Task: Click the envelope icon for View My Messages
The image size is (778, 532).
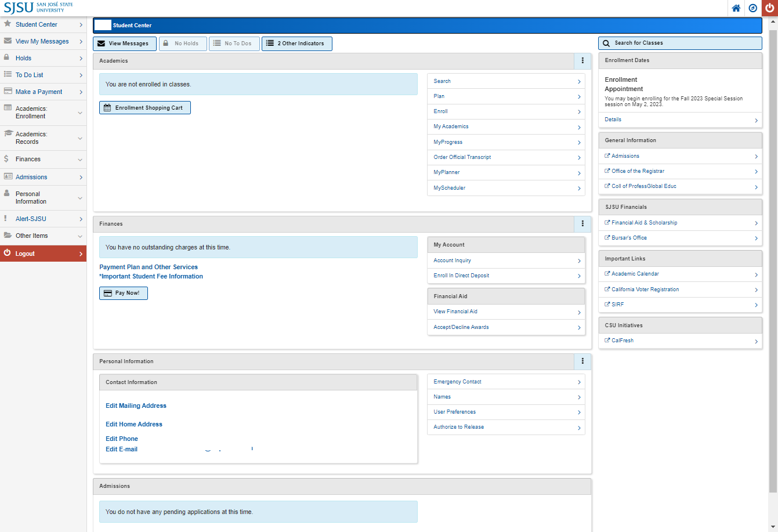Action: coord(8,41)
